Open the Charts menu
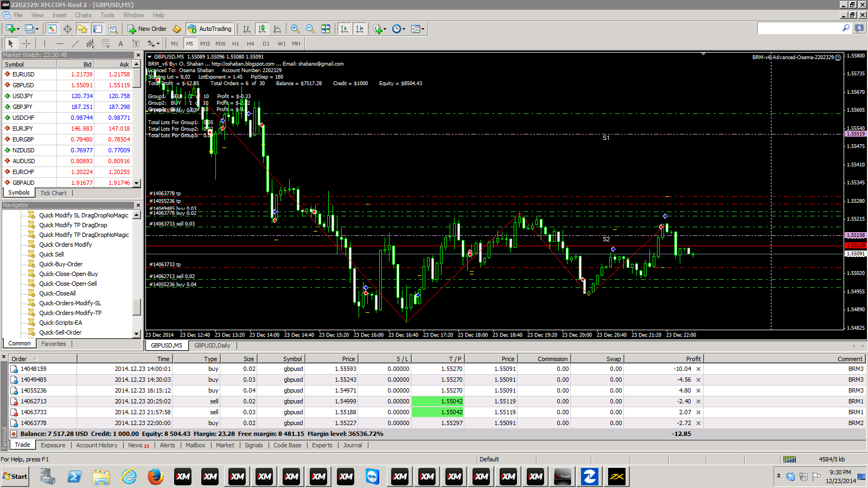Image resolution: width=868 pixels, height=488 pixels. pyautogui.click(x=83, y=15)
